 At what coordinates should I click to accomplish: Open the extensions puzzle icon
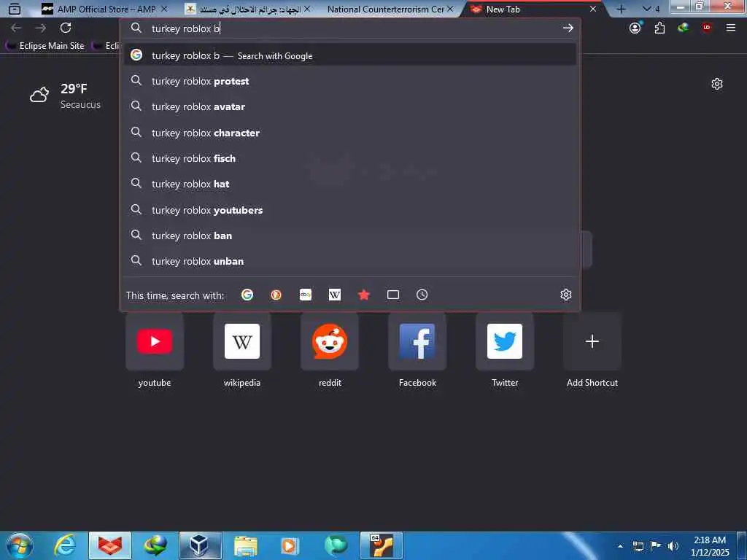(659, 28)
